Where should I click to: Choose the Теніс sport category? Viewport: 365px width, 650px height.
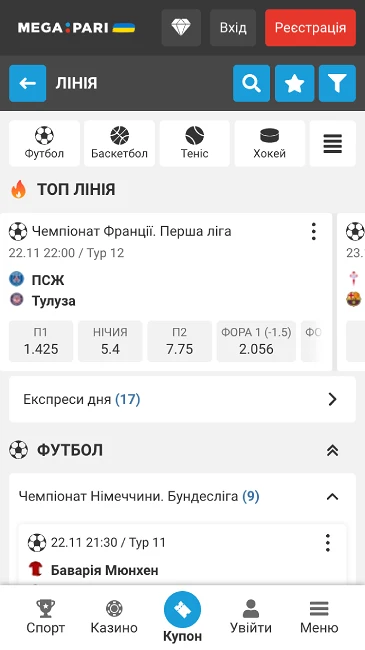click(x=195, y=143)
